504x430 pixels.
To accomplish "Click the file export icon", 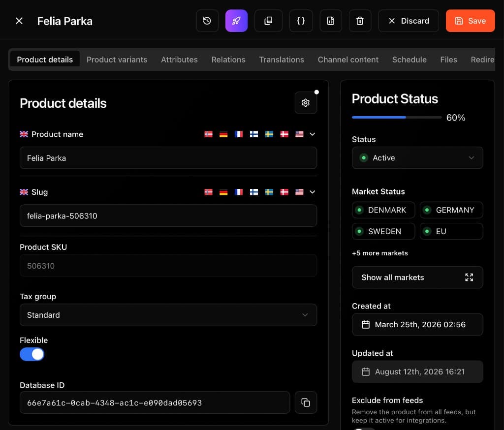I will [331, 21].
